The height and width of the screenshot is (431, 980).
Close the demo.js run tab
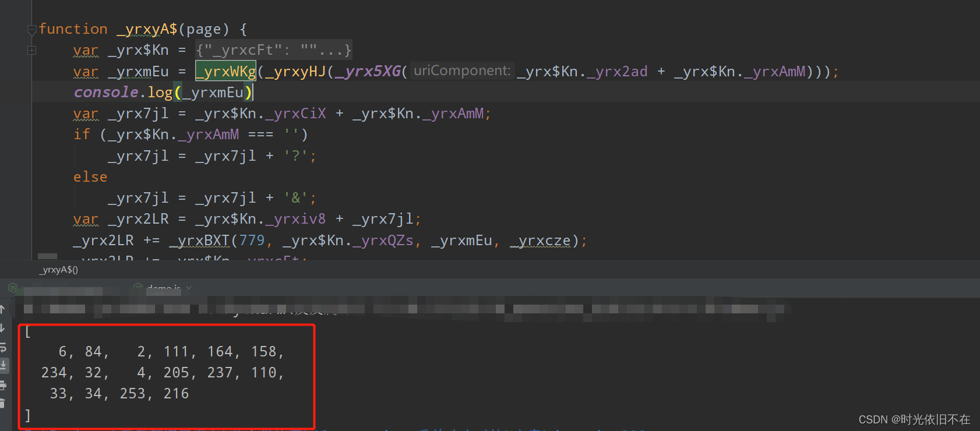click(189, 288)
